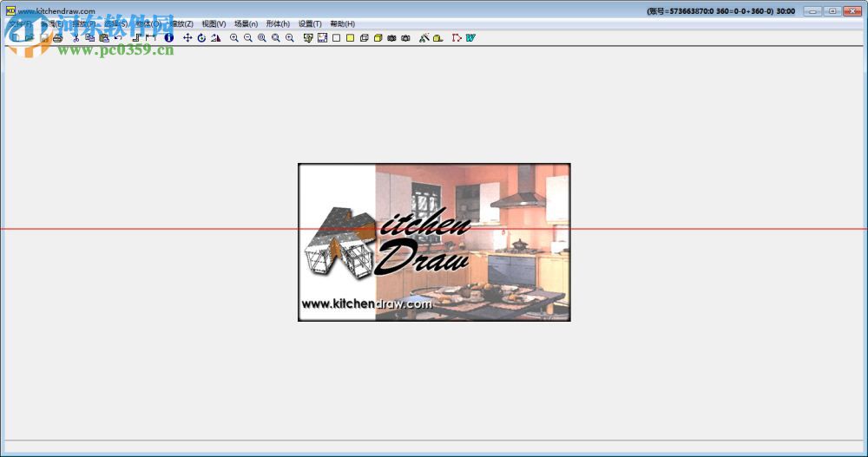
Task: Switch to wireframe 3D box view
Action: (365, 37)
